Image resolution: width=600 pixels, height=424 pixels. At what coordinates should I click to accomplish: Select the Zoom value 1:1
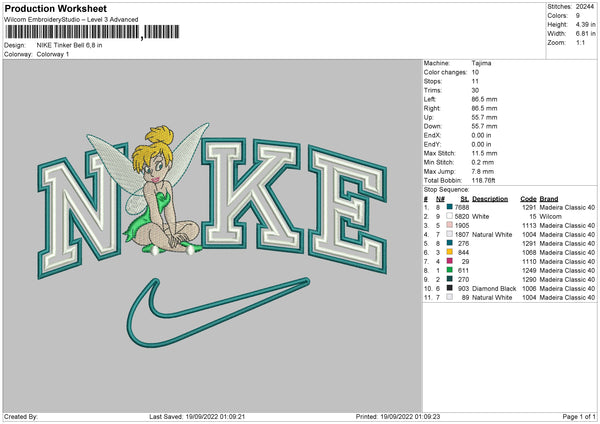(580, 42)
